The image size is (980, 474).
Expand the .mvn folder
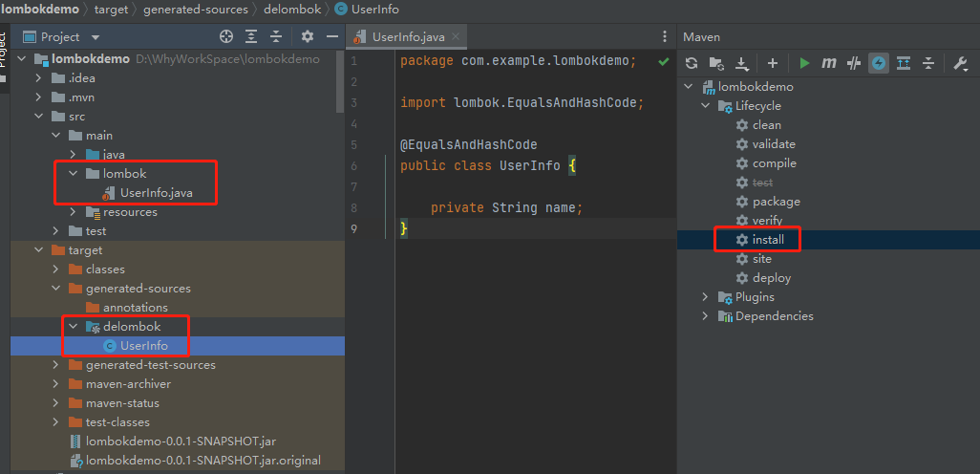39,97
